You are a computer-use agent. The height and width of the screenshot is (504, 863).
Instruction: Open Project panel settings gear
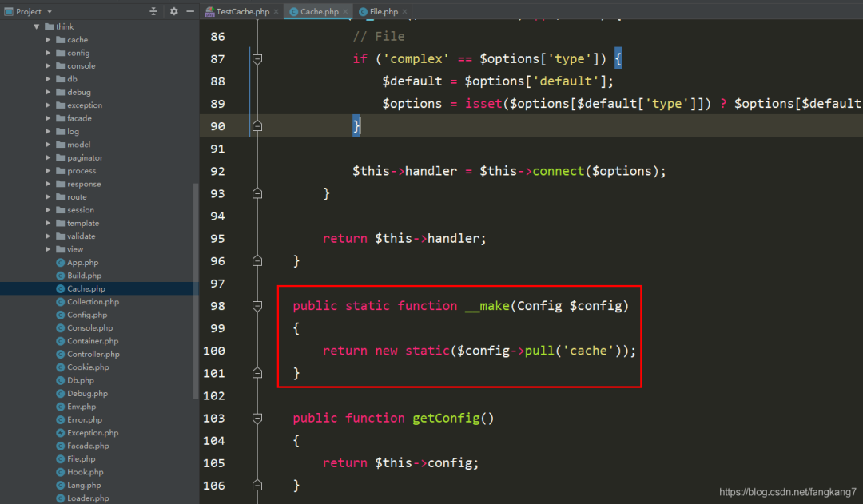click(174, 11)
